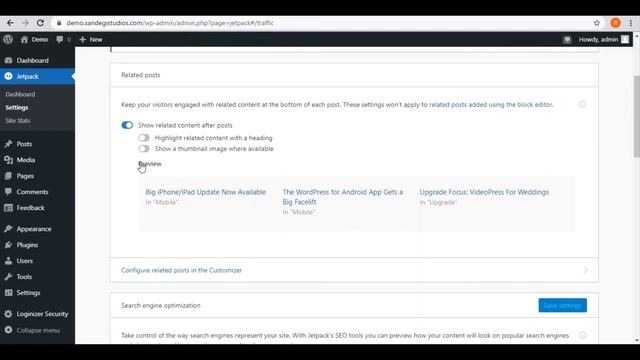This screenshot has height=360, width=640.
Task: Enable Highlight related content with a heading
Action: click(x=144, y=138)
